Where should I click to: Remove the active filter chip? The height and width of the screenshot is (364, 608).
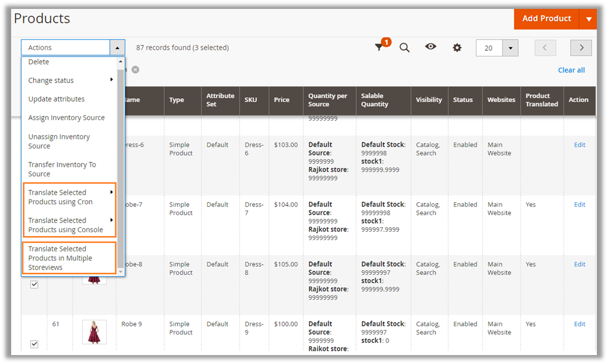tap(135, 70)
